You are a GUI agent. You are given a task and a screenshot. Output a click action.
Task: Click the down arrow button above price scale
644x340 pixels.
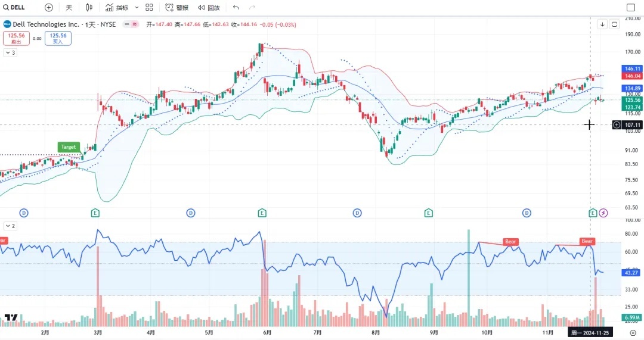tap(603, 24)
